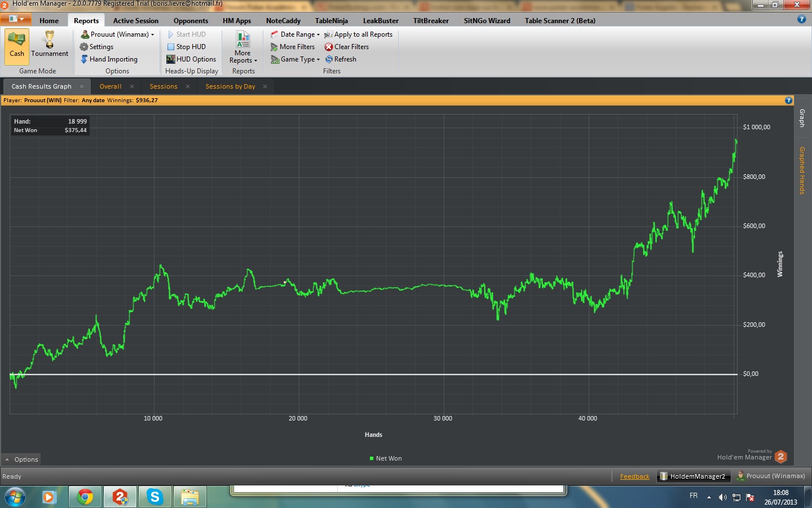The width and height of the screenshot is (812, 508).
Task: Open the application menu button
Action: [16, 19]
